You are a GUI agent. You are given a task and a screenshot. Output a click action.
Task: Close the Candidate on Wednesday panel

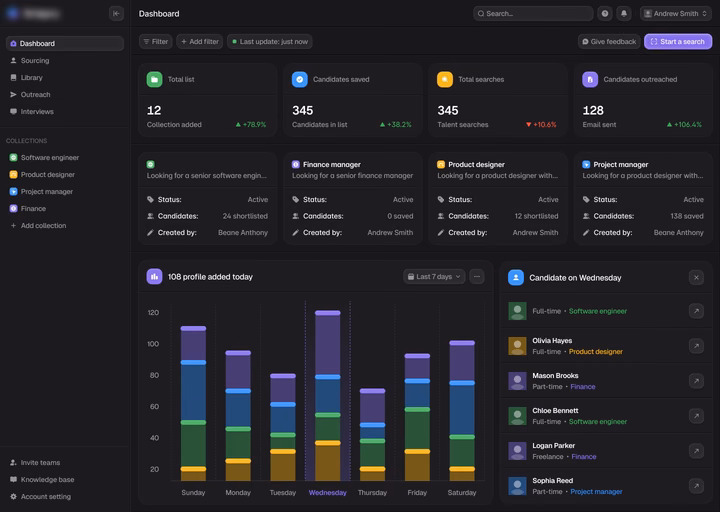point(696,277)
